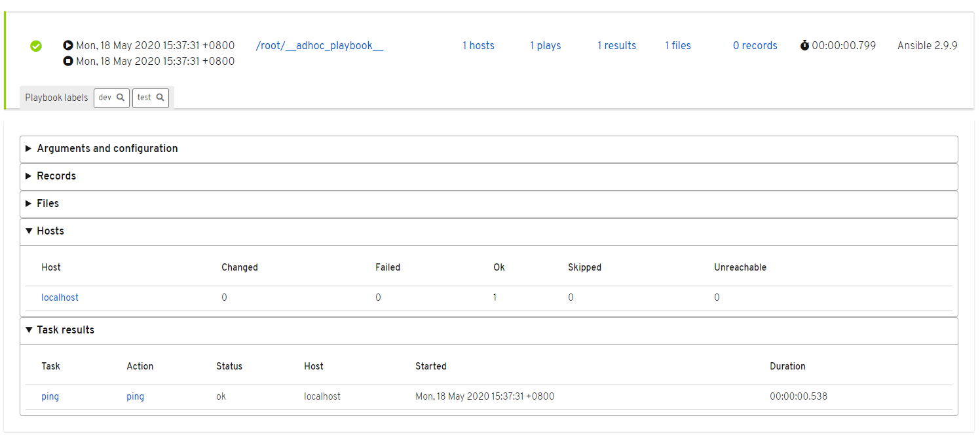This screenshot has width=980, height=435.
Task: Expand the Files section
Action: pos(47,204)
